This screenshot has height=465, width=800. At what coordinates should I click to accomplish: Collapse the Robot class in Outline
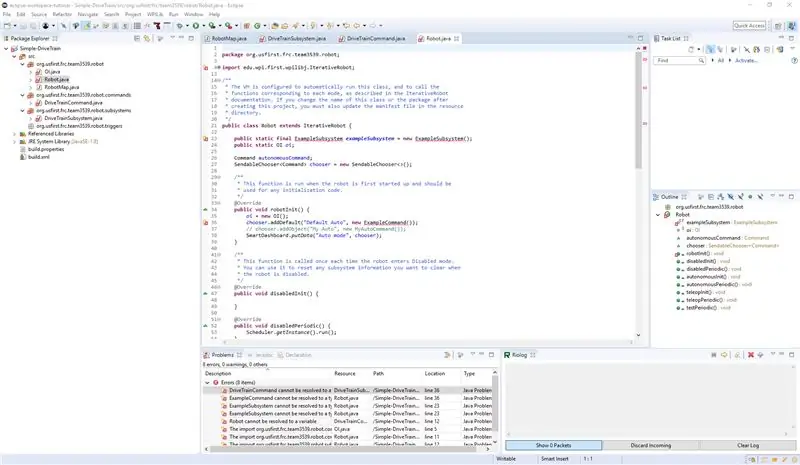click(x=658, y=215)
